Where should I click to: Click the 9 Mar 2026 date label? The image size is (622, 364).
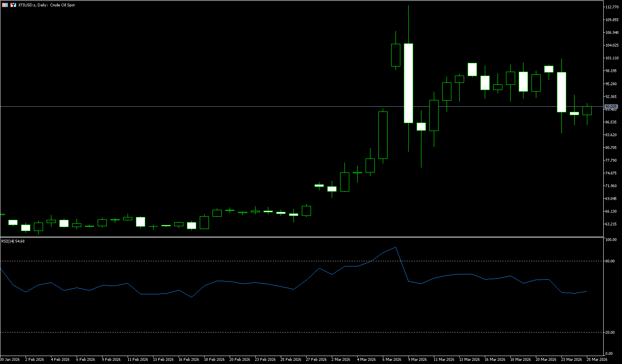tap(417, 359)
